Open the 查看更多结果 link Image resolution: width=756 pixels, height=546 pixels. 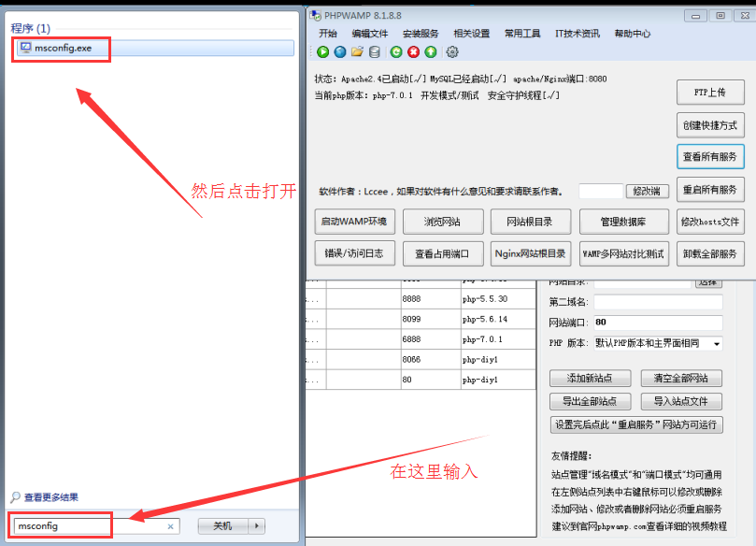51,496
